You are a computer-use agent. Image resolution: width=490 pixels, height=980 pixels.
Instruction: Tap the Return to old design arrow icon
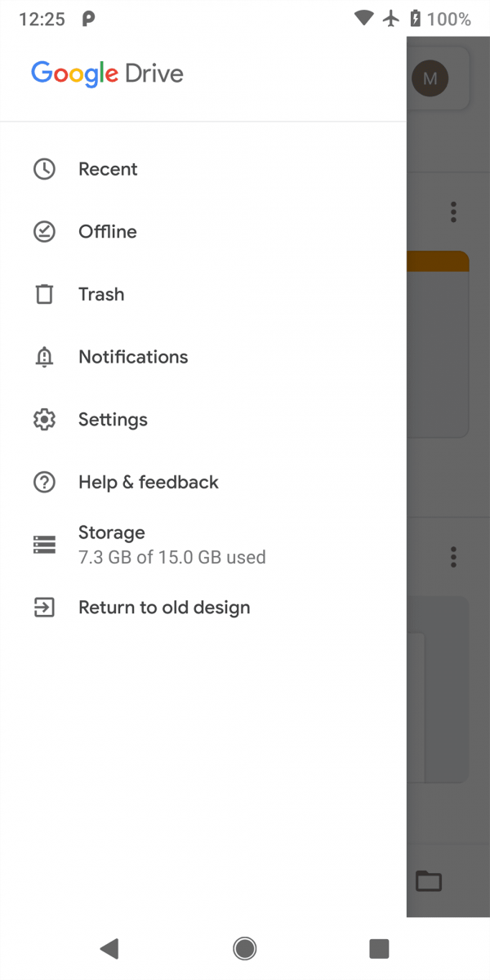point(44,607)
